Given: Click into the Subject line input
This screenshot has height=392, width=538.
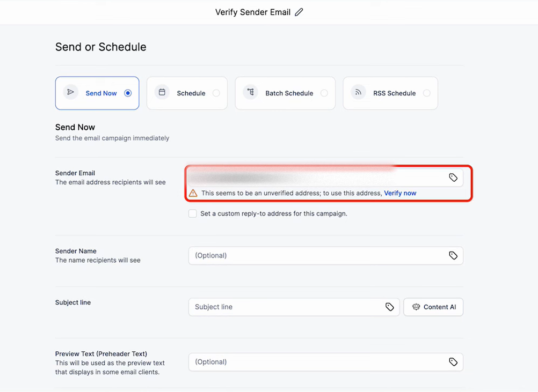Looking at the screenshot, I should pyautogui.click(x=285, y=307).
